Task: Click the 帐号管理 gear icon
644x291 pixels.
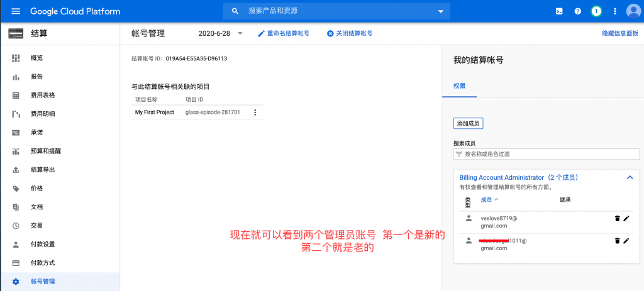Action: click(16, 282)
